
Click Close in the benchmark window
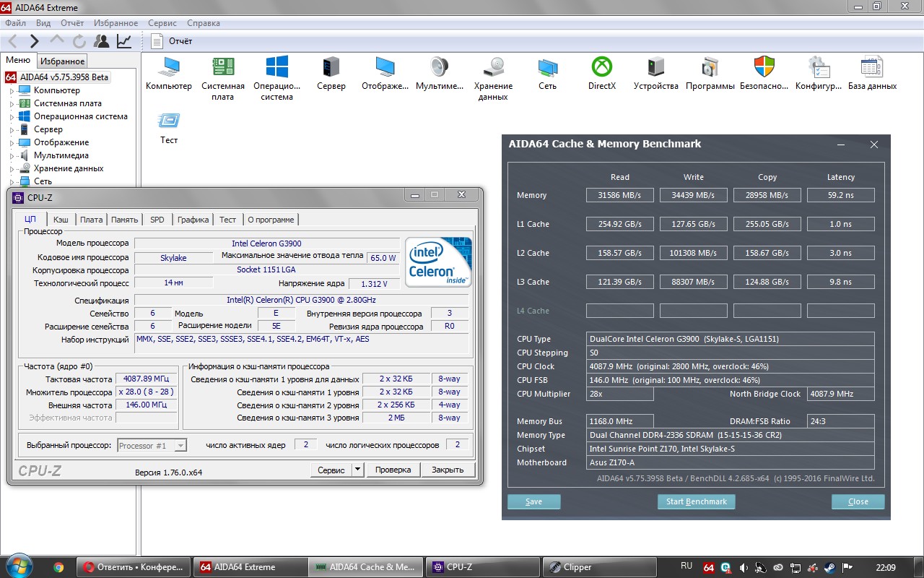coord(858,501)
